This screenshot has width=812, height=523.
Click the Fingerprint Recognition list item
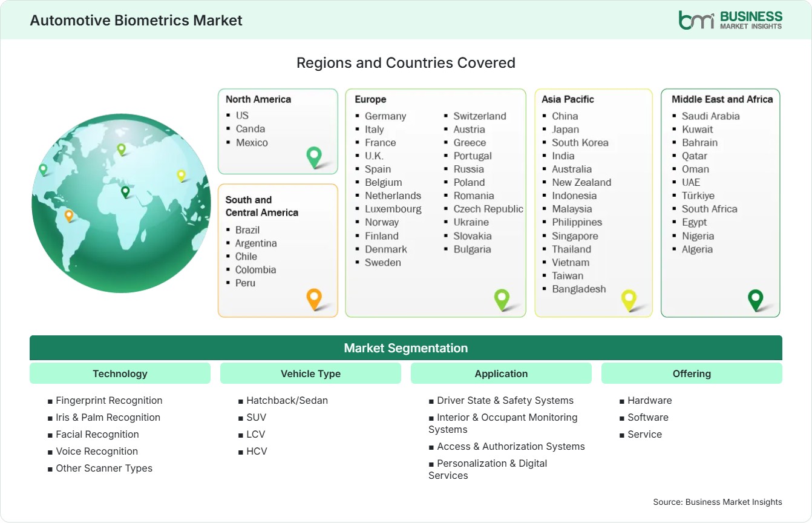pos(105,400)
